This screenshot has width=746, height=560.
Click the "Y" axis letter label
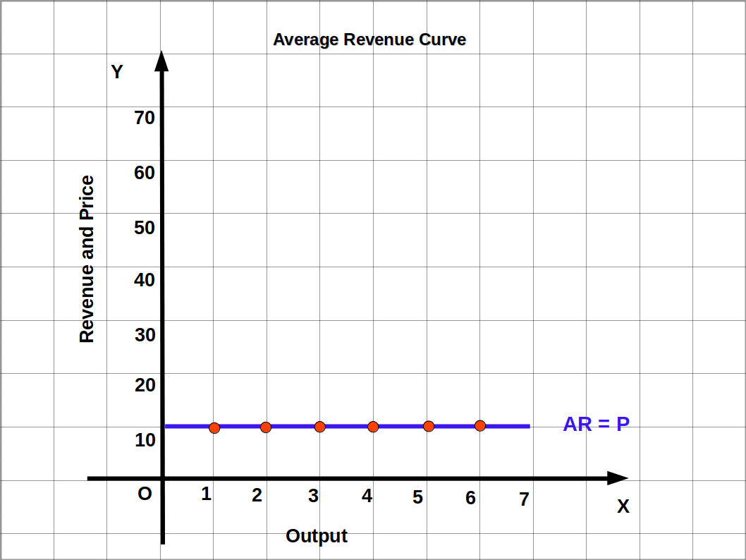click(117, 72)
